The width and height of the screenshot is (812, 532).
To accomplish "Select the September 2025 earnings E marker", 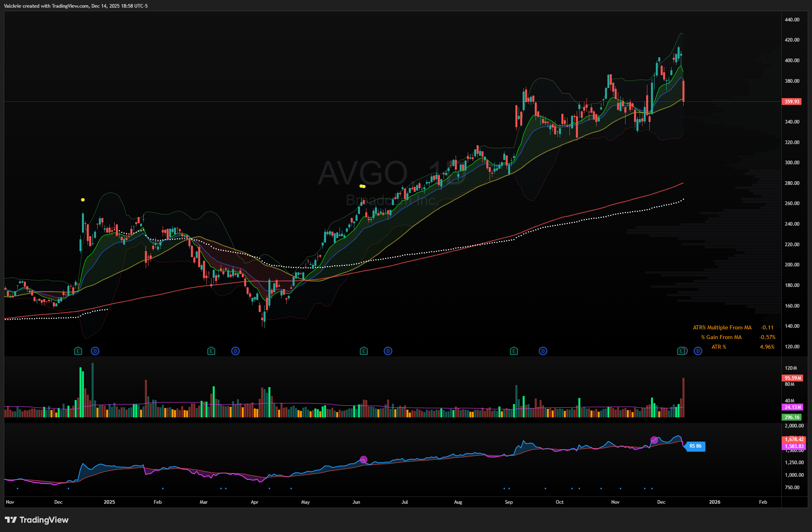I will click(513, 351).
